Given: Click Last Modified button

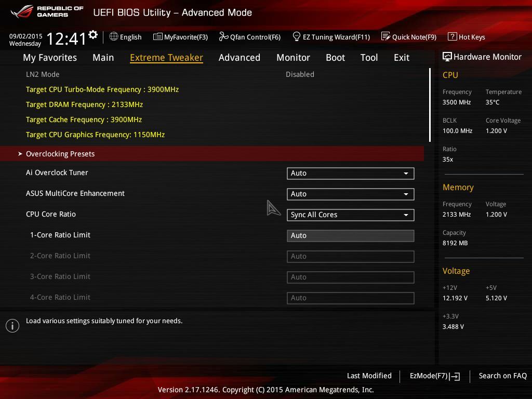Looking at the screenshot, I should [x=369, y=376].
